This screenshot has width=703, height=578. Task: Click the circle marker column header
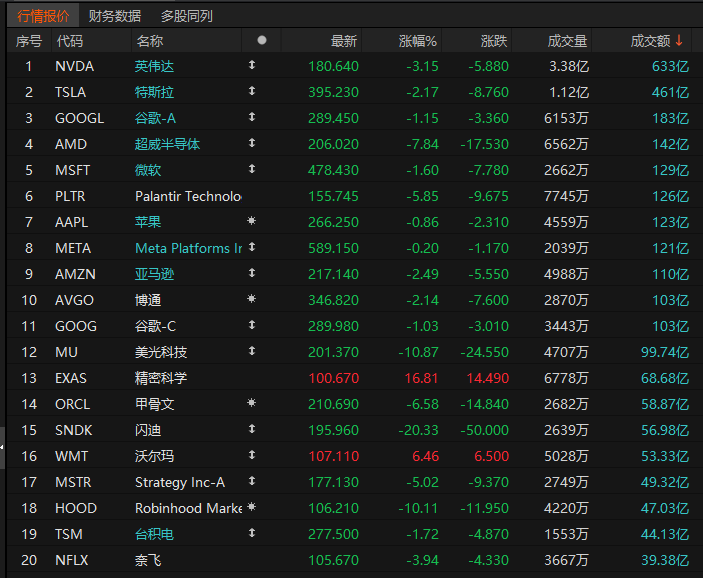coord(262,40)
